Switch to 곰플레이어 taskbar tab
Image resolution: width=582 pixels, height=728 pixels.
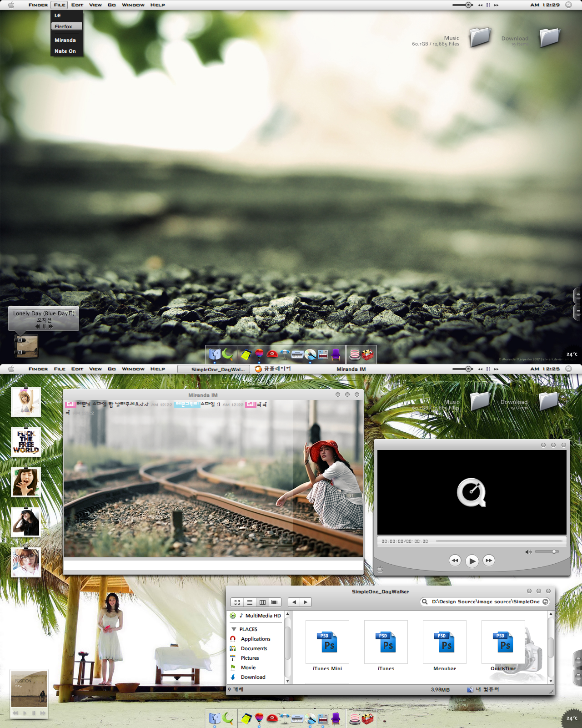coord(273,369)
